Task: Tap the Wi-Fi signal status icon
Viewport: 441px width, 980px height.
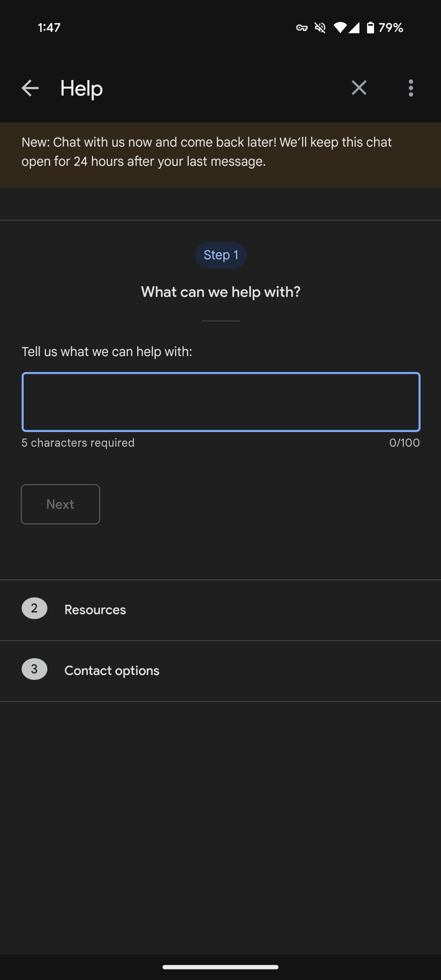Action: click(x=339, y=28)
